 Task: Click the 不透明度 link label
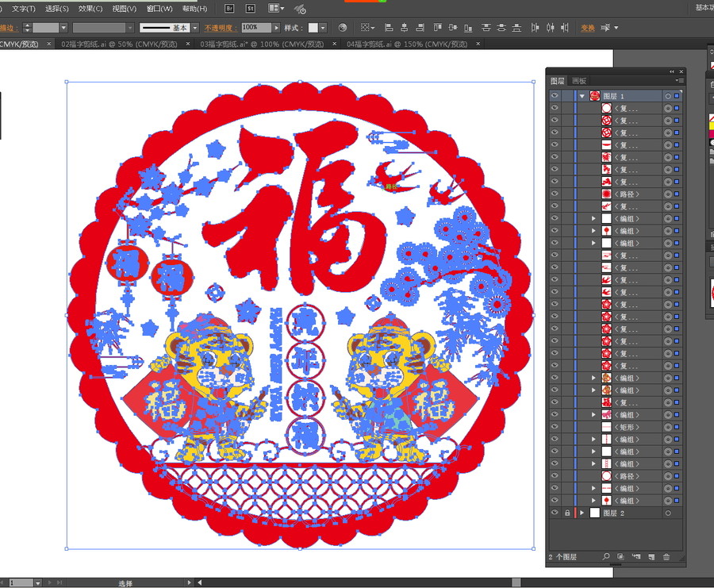221,28
